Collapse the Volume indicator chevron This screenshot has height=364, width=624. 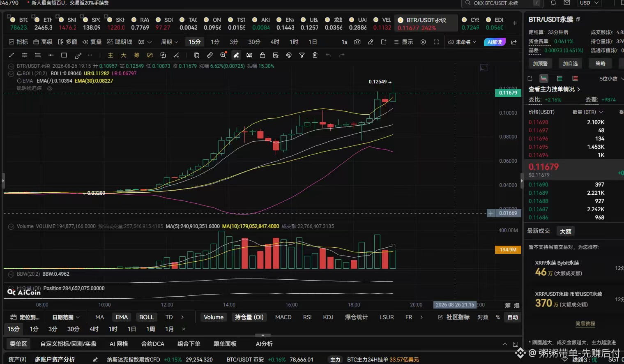[11, 226]
